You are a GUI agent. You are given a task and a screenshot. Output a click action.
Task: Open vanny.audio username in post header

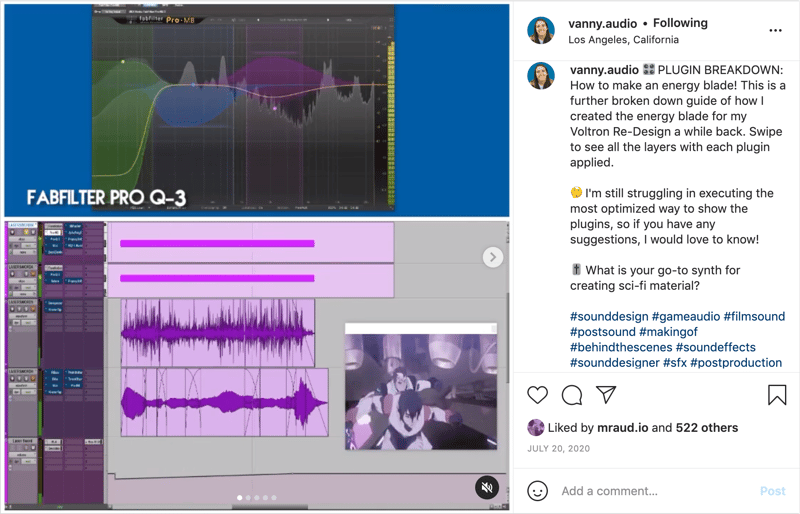603,23
